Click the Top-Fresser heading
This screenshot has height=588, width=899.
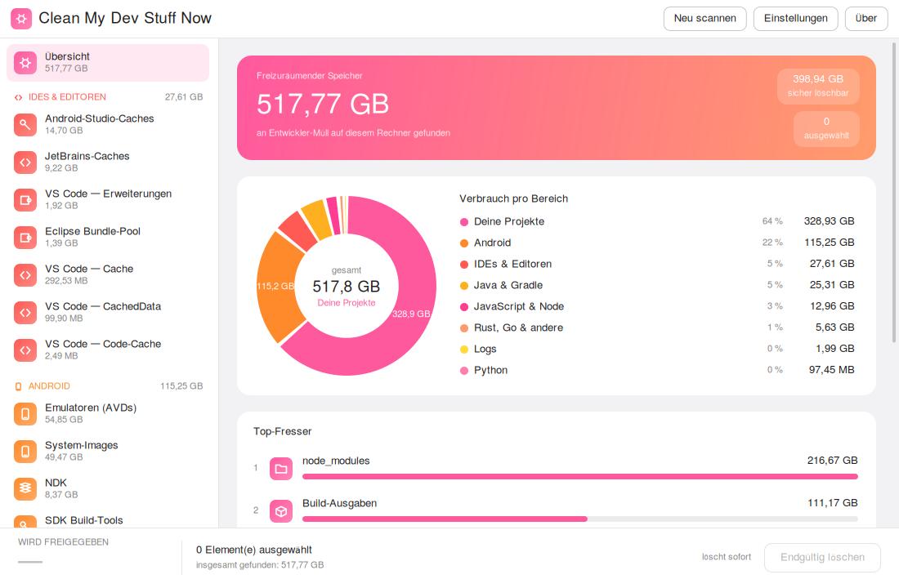[283, 431]
